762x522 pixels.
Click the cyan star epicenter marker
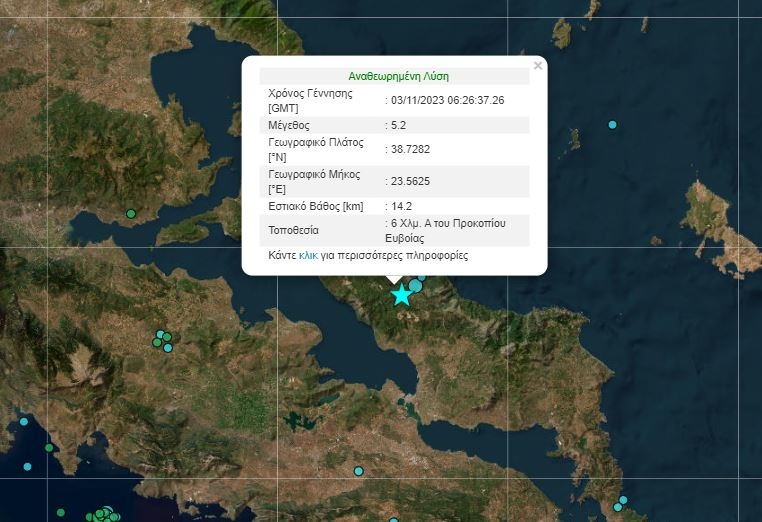pos(401,294)
